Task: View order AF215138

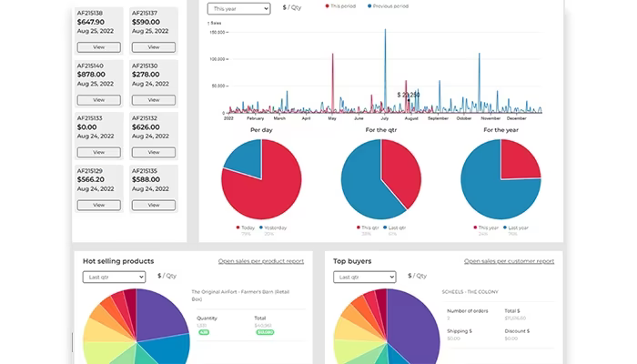Action: (x=98, y=47)
